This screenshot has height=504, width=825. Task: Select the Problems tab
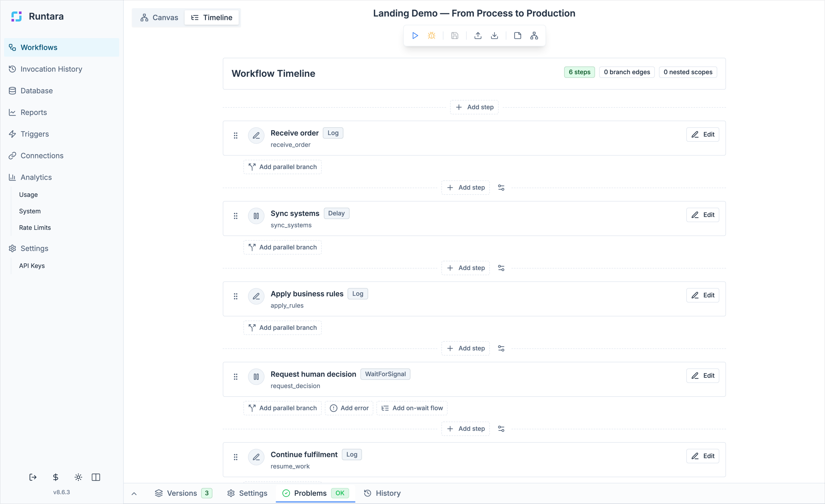point(315,493)
